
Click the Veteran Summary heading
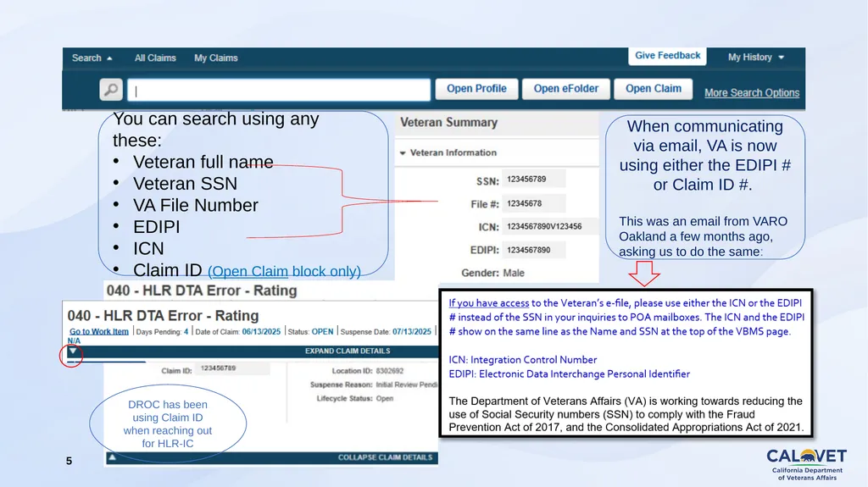448,122
